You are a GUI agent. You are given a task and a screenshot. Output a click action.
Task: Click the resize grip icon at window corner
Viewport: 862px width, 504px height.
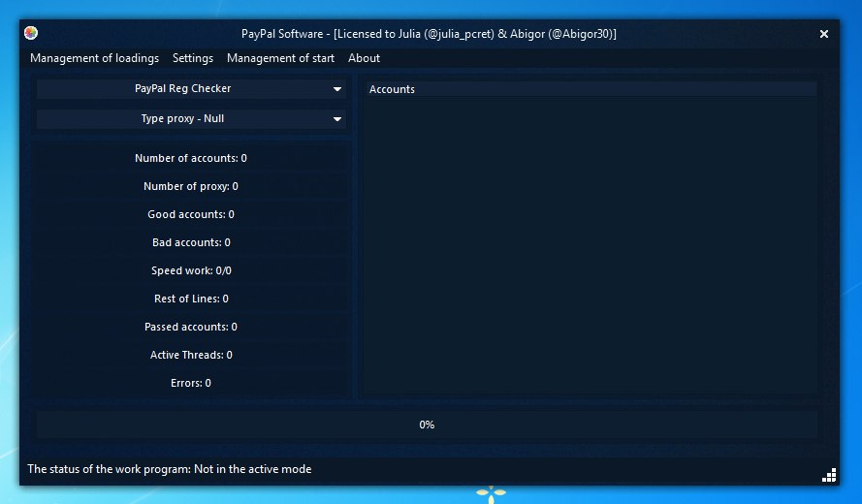829,475
